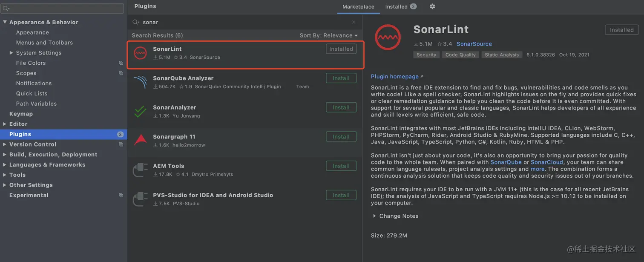Install the AEM Tools plugin
This screenshot has height=262, width=644.
341,166
